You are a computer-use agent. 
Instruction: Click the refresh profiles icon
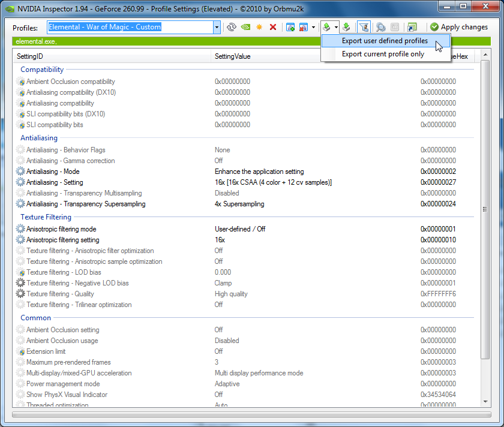(x=231, y=27)
